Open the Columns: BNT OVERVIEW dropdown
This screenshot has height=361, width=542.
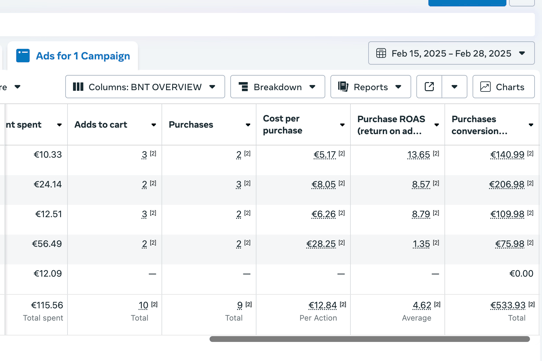145,87
